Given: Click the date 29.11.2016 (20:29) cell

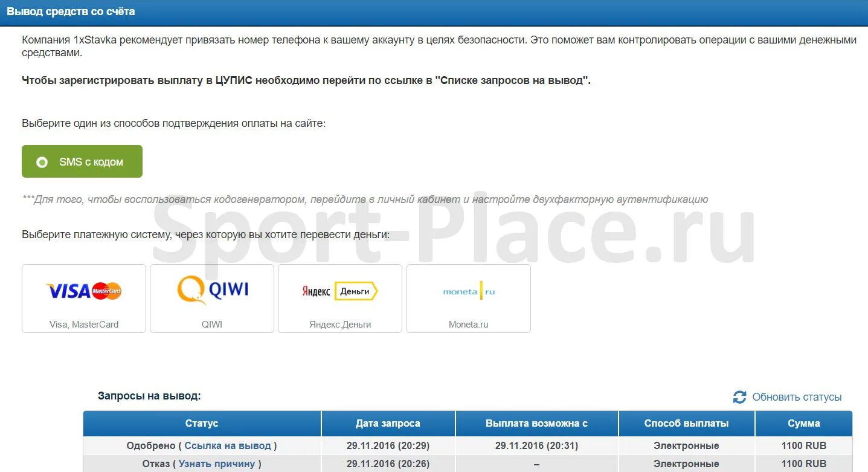Looking at the screenshot, I should pyautogui.click(x=388, y=445).
